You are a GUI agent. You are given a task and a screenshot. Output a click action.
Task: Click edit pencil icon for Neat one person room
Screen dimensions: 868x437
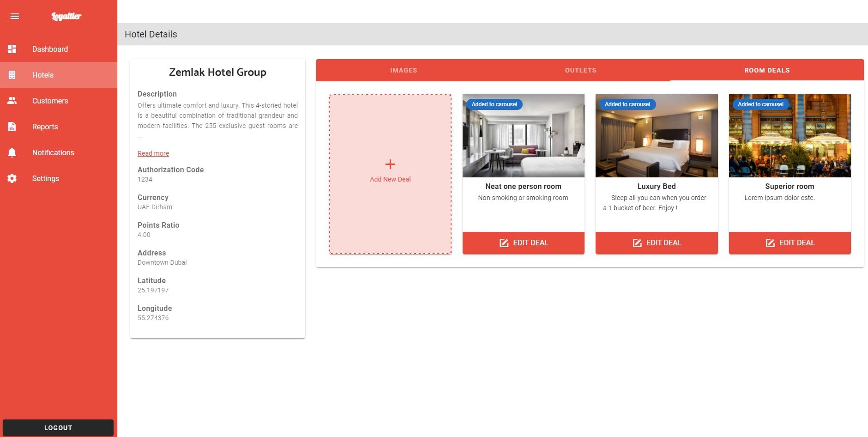(x=504, y=243)
